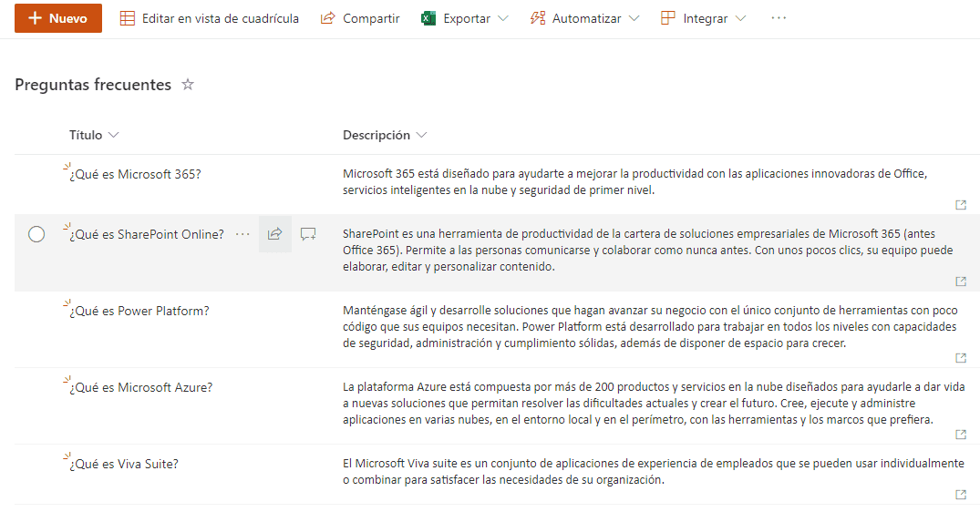The height and width of the screenshot is (512, 980).
Task: Click the Automatizar flow icon
Action: [538, 18]
